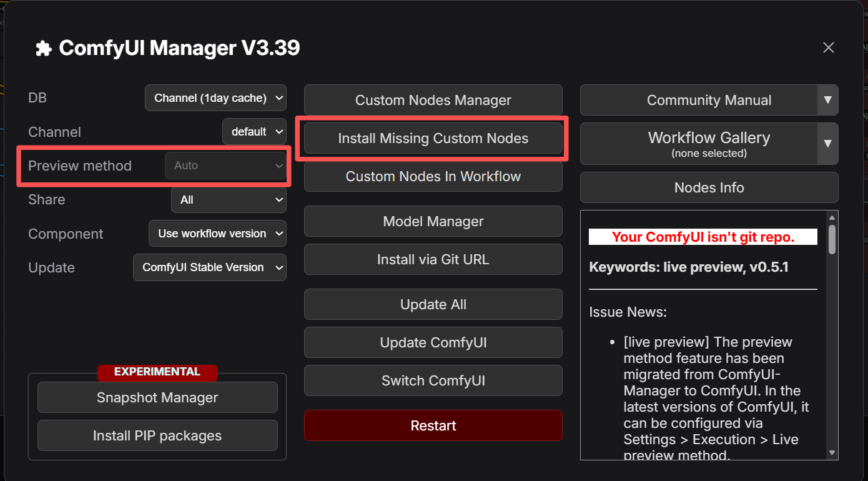This screenshot has width=868, height=481.
Task: Click the "DB" label
Action: pos(37,97)
